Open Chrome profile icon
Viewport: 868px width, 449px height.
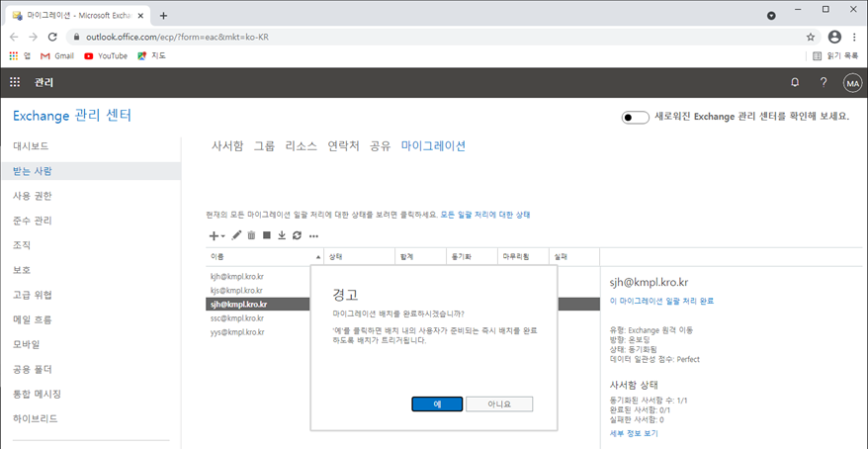click(834, 38)
